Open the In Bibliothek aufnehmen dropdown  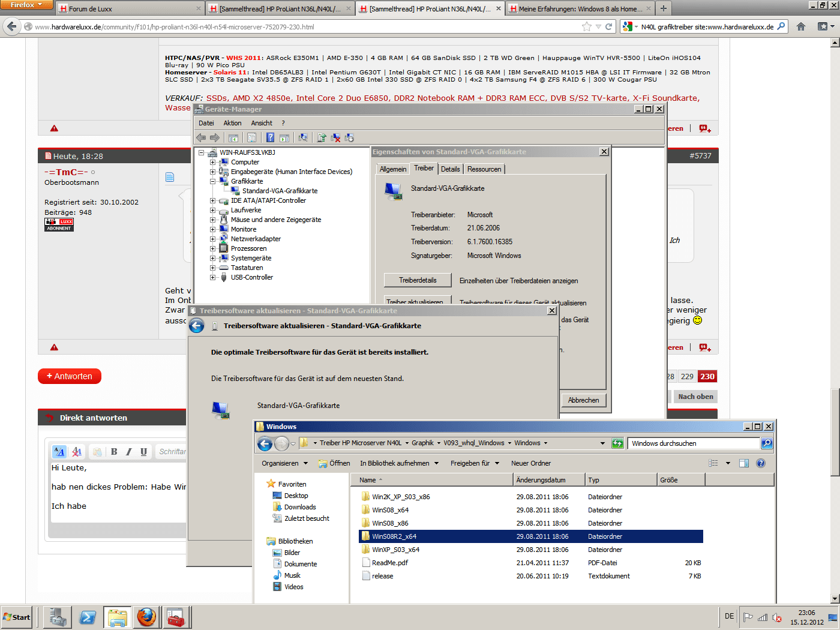click(x=399, y=463)
